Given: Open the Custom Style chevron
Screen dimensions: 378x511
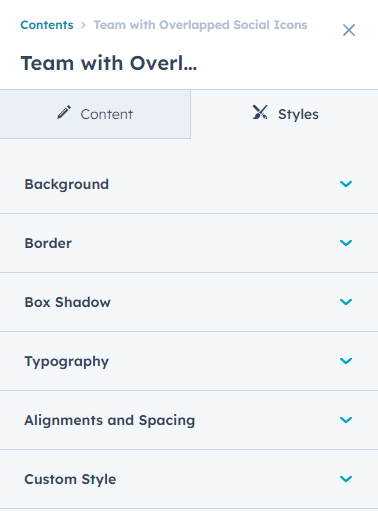Looking at the screenshot, I should pos(346,479).
